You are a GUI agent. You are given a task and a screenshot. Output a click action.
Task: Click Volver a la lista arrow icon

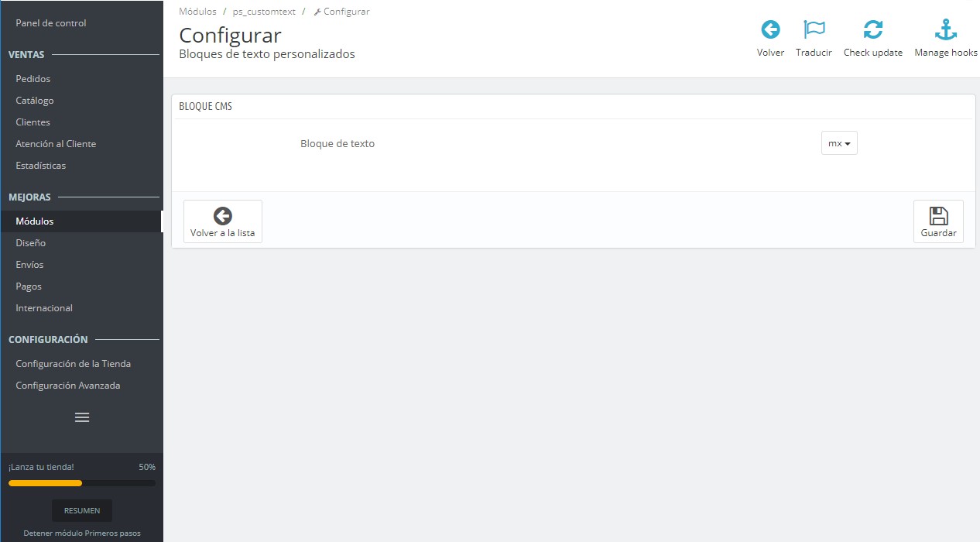tap(223, 216)
